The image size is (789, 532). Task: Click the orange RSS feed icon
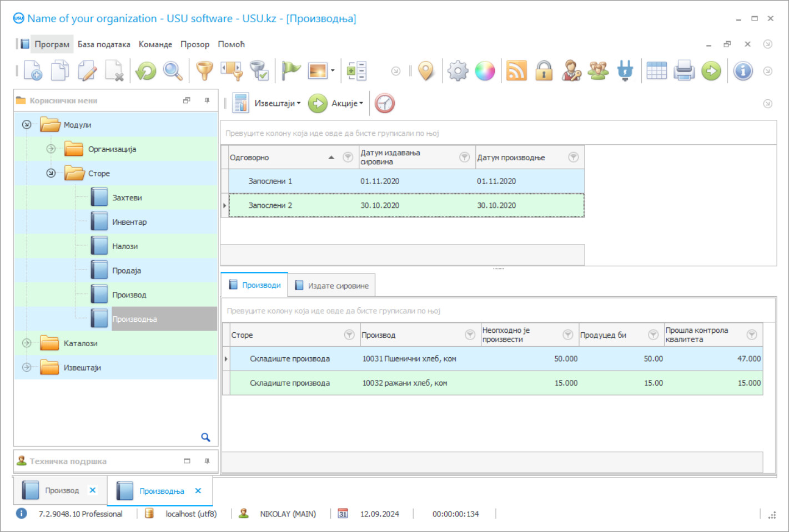(x=516, y=70)
